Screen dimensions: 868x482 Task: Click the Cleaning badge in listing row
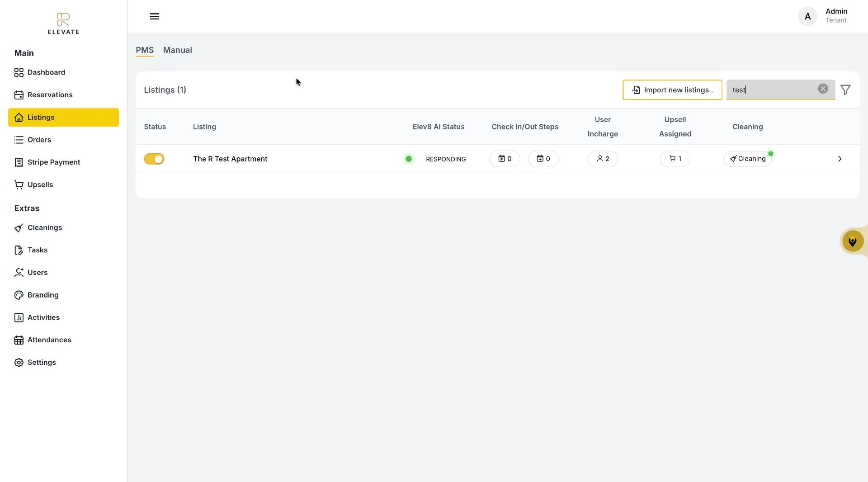pos(748,159)
